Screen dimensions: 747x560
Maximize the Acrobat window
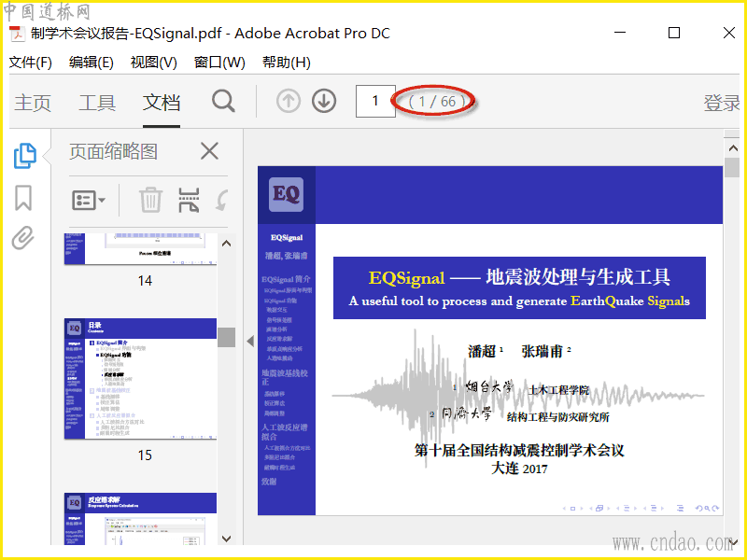674,33
